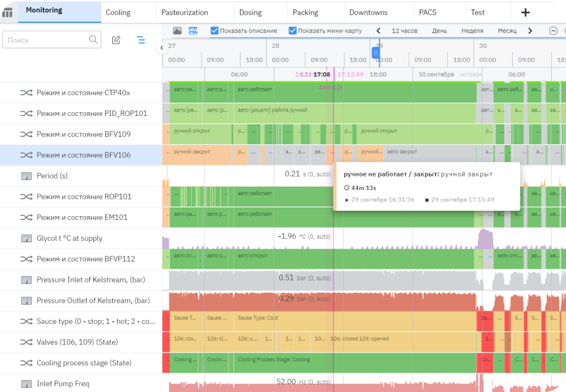Go to next time range with right arrow
Image resolution: width=566 pixels, height=392 pixels.
530,31
